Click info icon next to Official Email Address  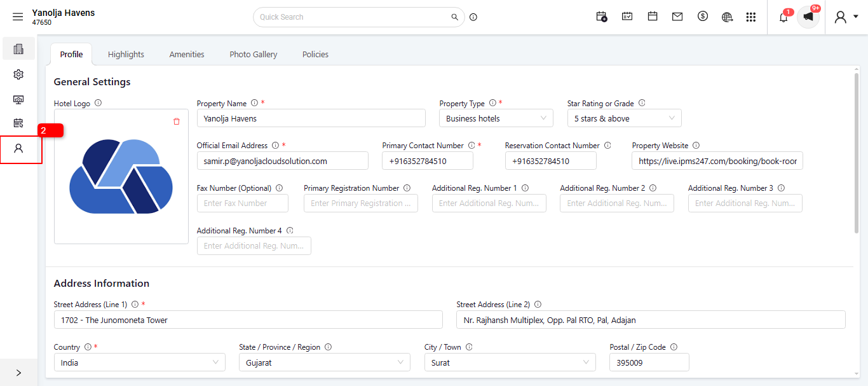tap(275, 146)
